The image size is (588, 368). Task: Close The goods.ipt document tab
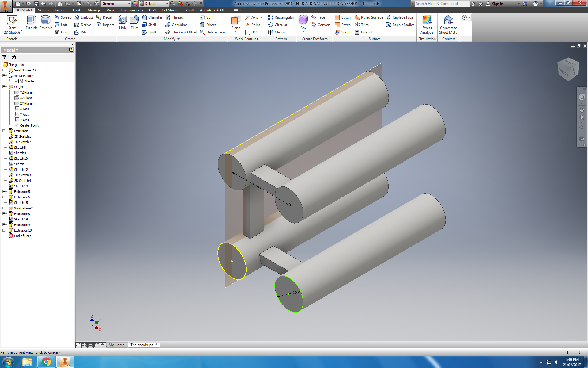click(x=156, y=344)
